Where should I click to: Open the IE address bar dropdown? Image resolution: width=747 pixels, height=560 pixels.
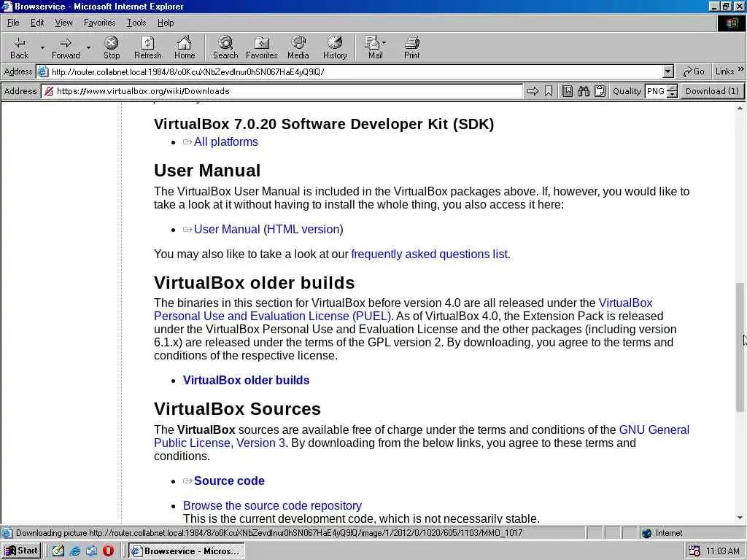pos(668,72)
